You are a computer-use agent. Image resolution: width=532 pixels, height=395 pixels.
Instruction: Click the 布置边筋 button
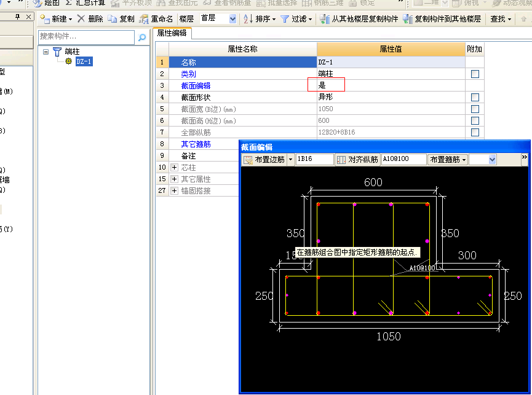click(x=264, y=160)
